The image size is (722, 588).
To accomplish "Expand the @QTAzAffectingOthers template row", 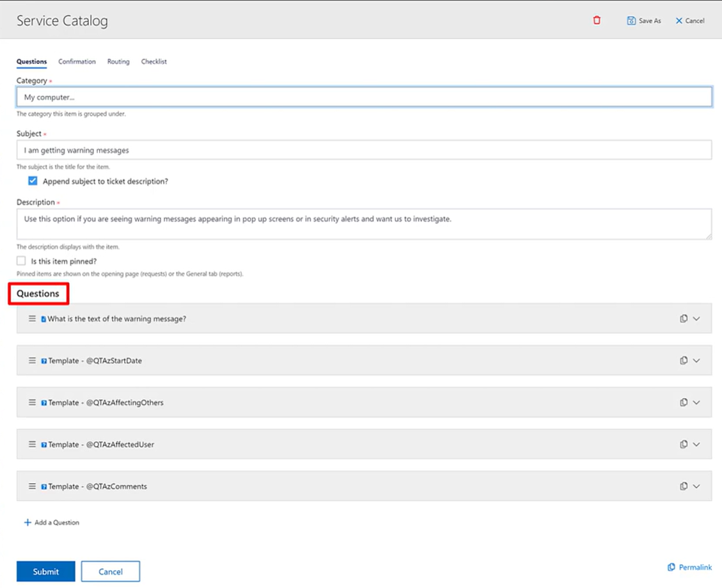I will (696, 402).
